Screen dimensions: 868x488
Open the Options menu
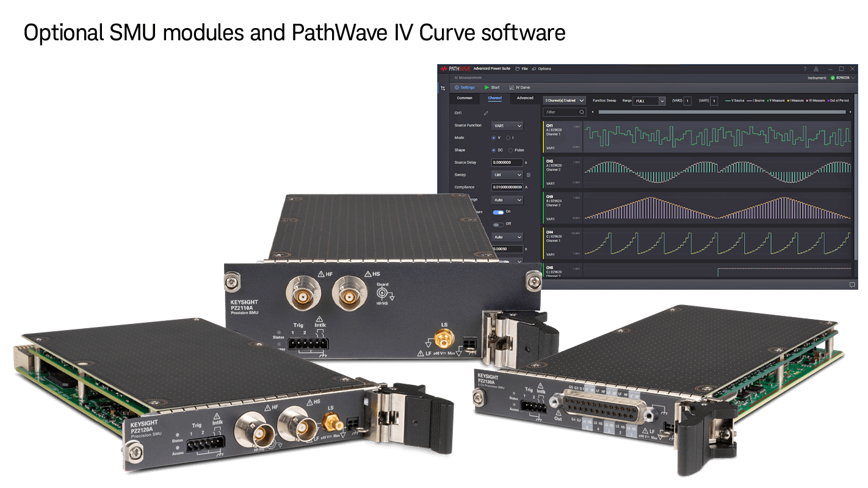(x=541, y=69)
